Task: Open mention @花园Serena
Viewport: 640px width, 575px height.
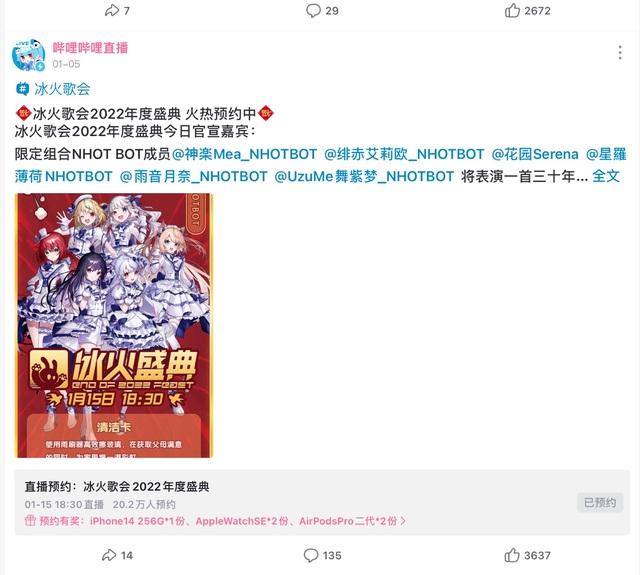Action: 535,154
